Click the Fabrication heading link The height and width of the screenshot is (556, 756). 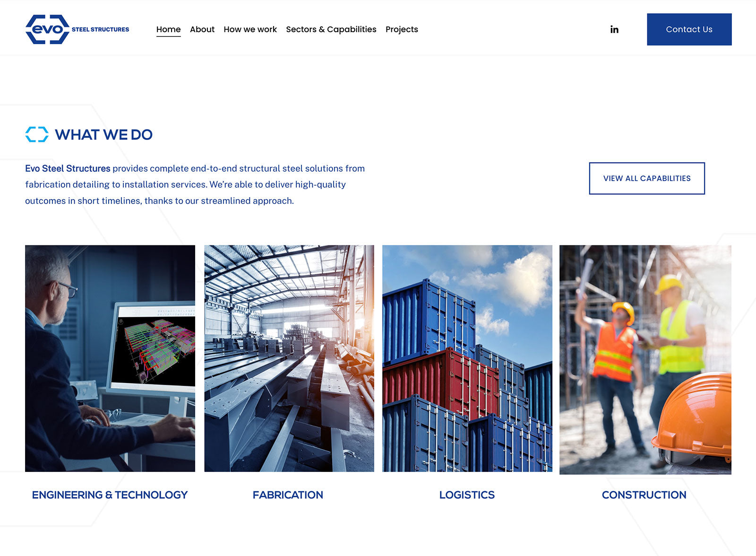coord(288,495)
